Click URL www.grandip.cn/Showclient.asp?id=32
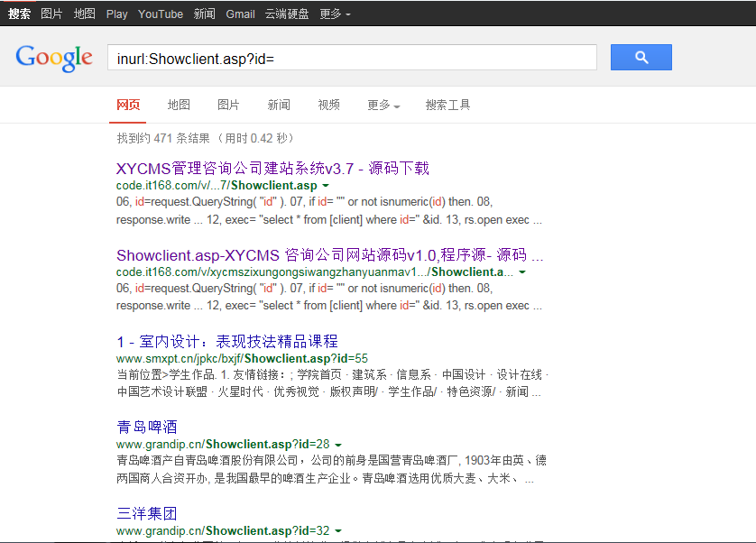This screenshot has height=543, width=756. pyautogui.click(x=223, y=530)
